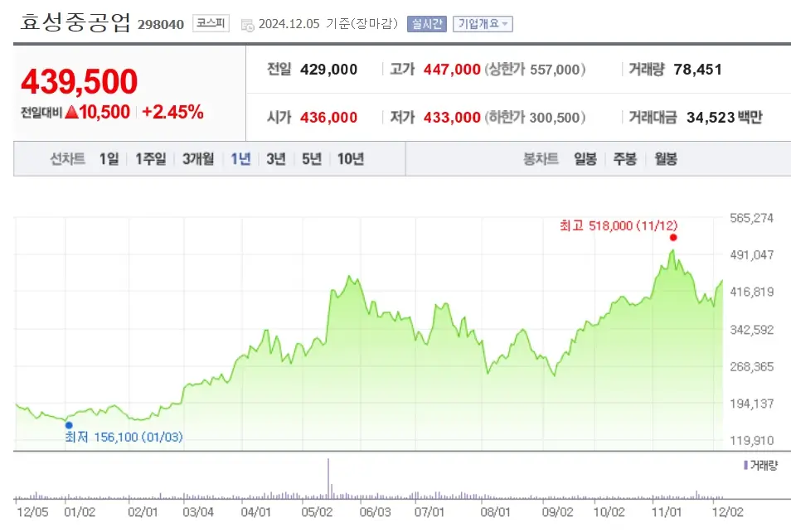The width and height of the screenshot is (791, 532).
Task: Switch to 주봉 weekly candle chart
Action: pos(624,159)
